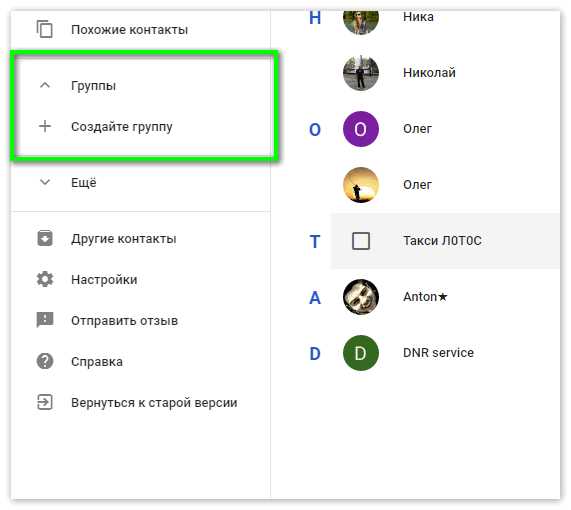
Task: Click the feedback speech bubble icon
Action: (x=45, y=320)
